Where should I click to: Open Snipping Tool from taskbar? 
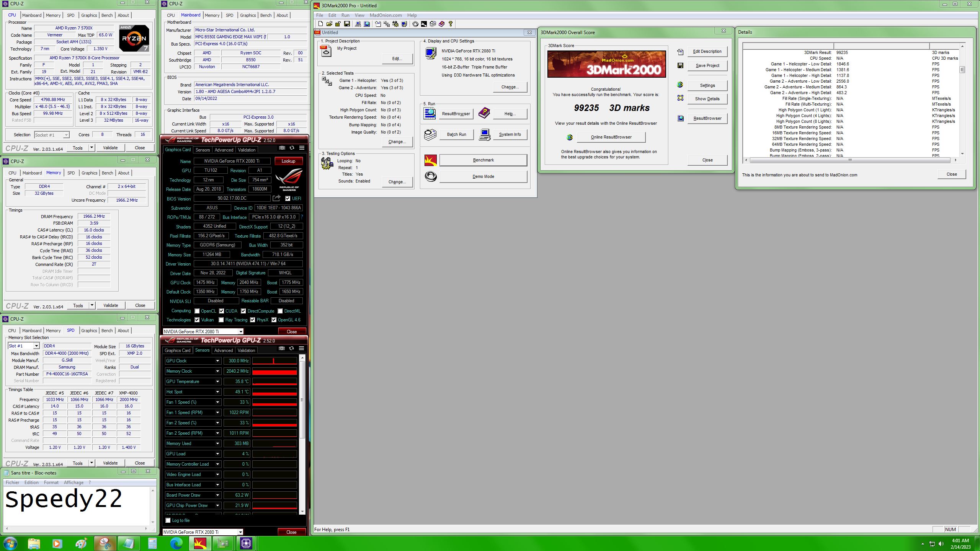(x=105, y=543)
